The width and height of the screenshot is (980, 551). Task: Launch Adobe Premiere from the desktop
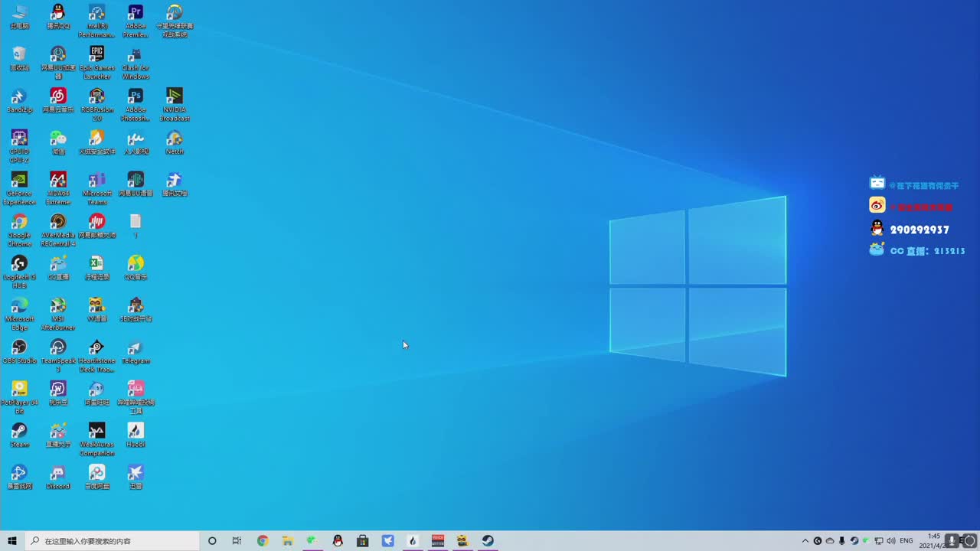pos(136,21)
